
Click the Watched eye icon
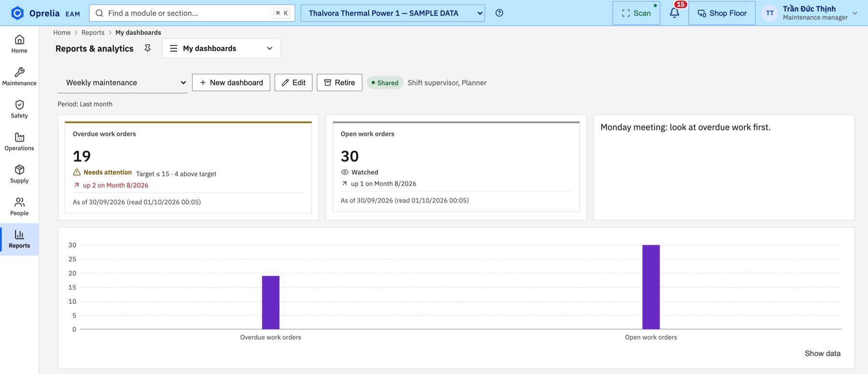pyautogui.click(x=345, y=172)
